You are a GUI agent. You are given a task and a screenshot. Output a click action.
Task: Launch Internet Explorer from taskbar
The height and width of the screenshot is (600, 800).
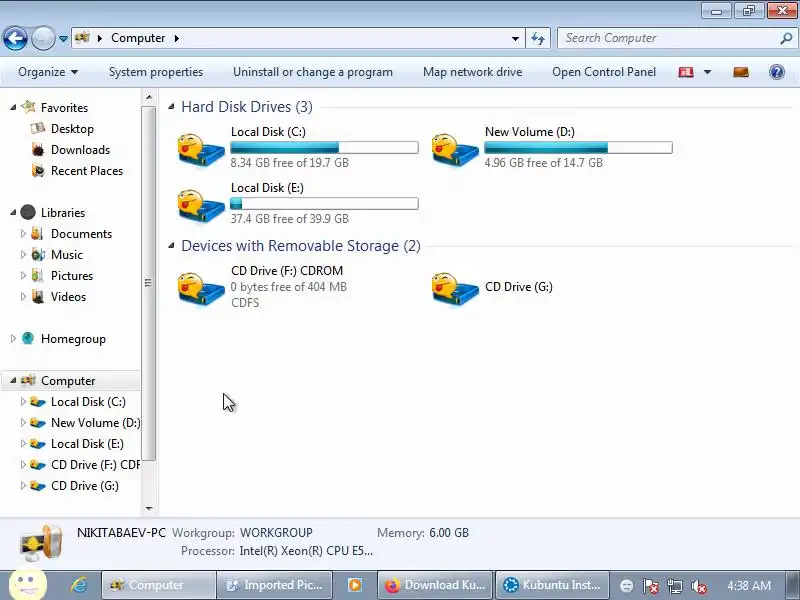tap(79, 585)
